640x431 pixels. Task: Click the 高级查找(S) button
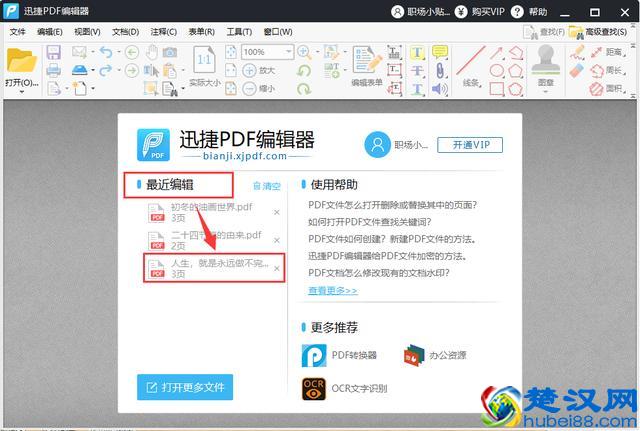point(598,32)
